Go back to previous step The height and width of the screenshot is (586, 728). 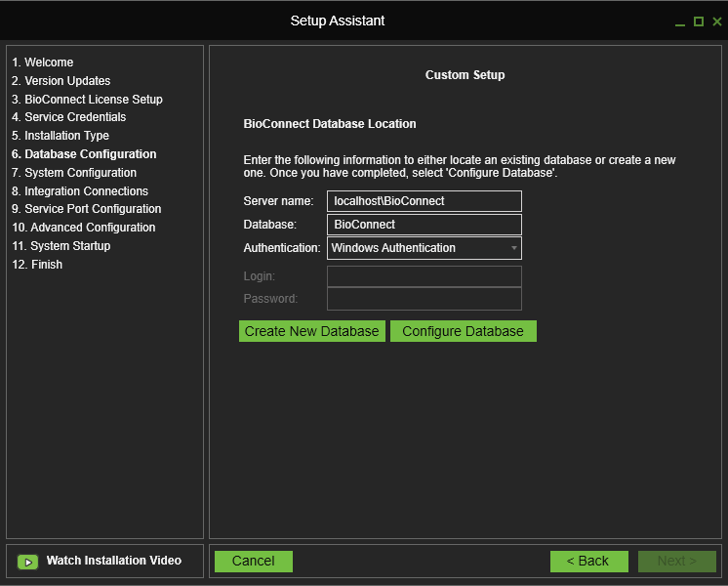point(589,562)
